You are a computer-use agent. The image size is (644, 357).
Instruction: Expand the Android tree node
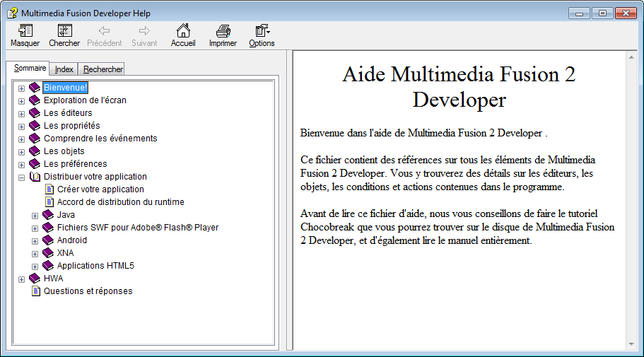point(35,241)
